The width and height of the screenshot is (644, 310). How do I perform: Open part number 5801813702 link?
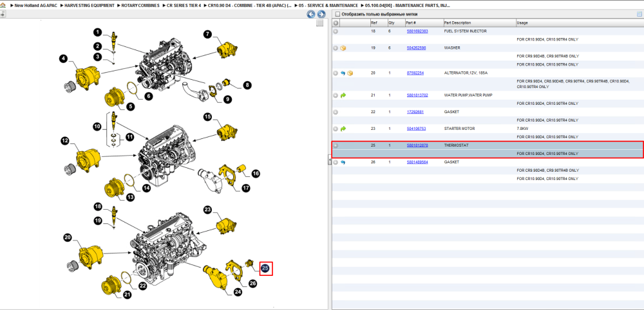pos(417,95)
